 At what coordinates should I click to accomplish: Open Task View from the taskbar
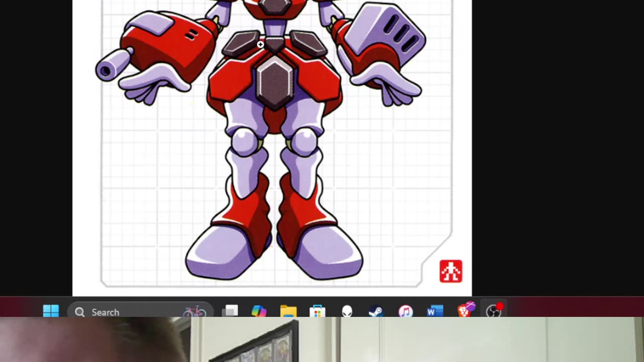(x=231, y=311)
